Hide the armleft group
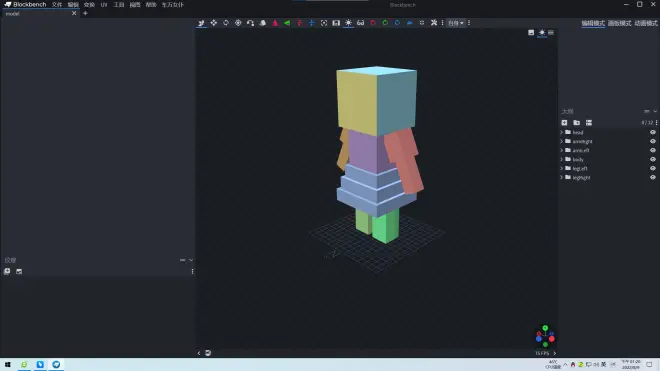Image resolution: width=660 pixels, height=371 pixels. tap(653, 150)
